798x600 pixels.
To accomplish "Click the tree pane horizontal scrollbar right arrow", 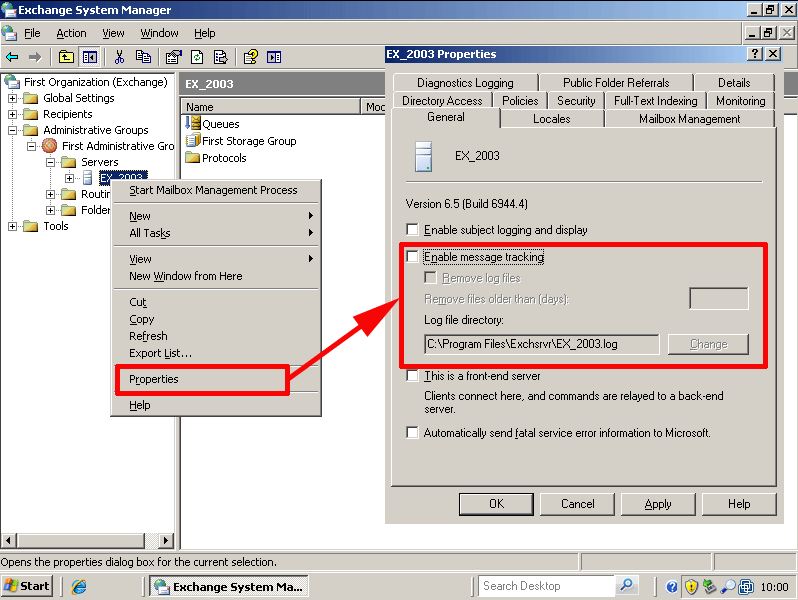I will [x=165, y=540].
